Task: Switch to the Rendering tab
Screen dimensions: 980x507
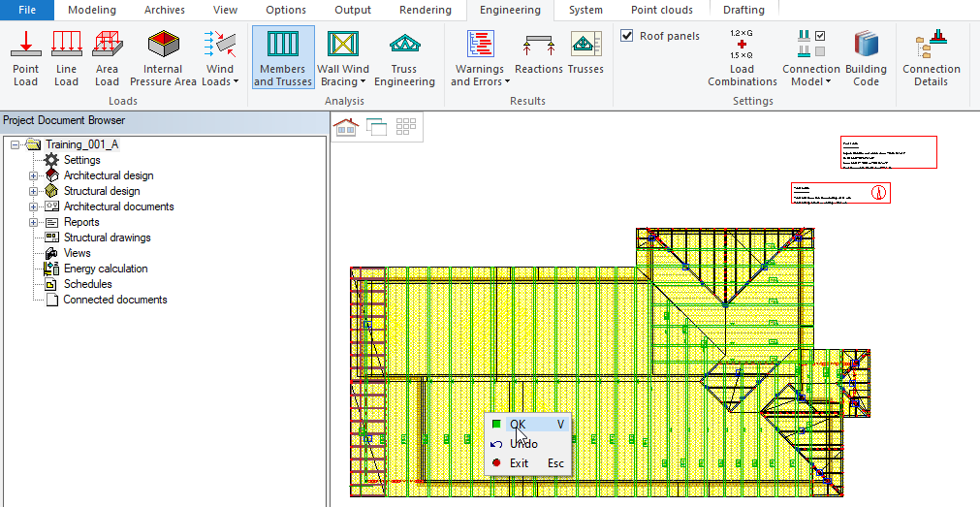Action: tap(424, 10)
